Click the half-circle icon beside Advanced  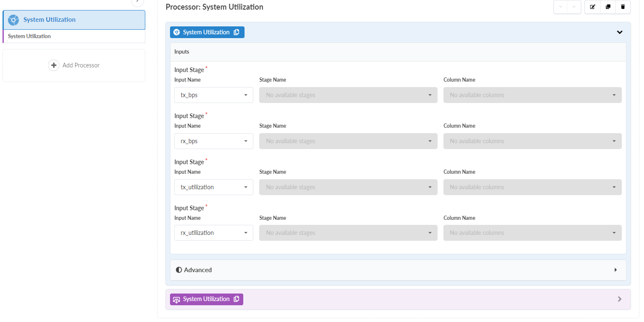coord(179,270)
